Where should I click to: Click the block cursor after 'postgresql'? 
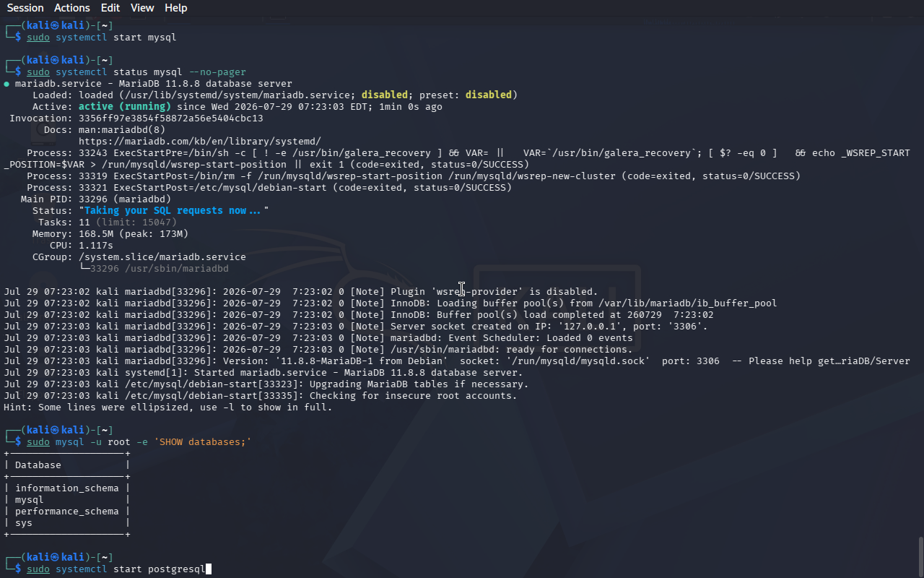click(x=209, y=569)
